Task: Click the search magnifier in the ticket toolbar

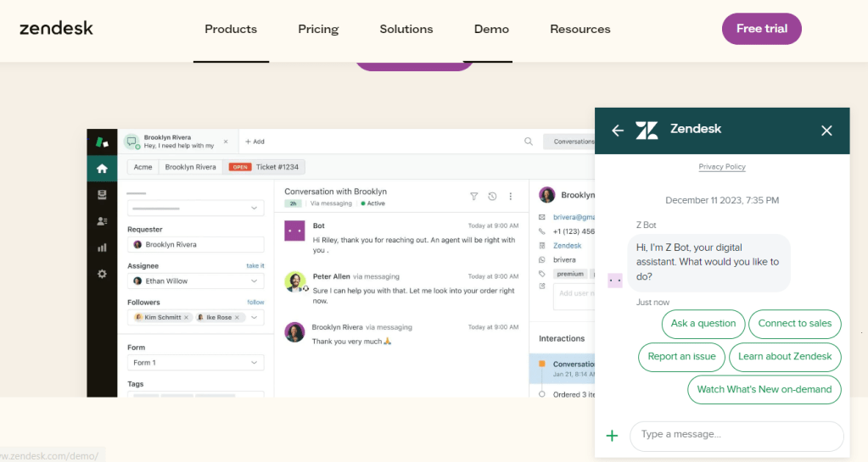Action: [529, 142]
